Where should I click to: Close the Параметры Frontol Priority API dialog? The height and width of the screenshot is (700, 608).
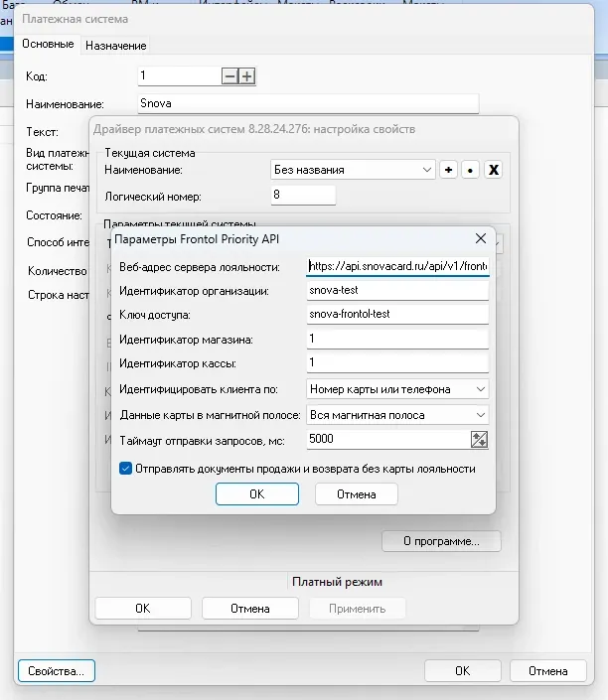pos(481,238)
